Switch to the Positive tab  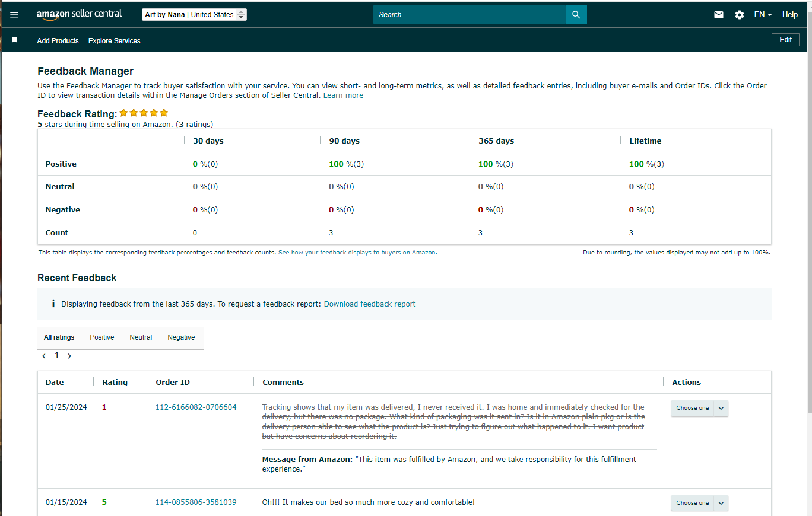click(102, 337)
